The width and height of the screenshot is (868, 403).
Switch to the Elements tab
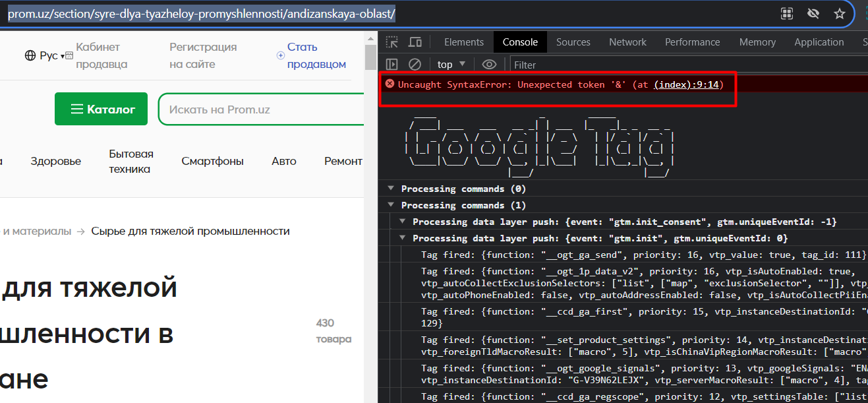(x=464, y=42)
